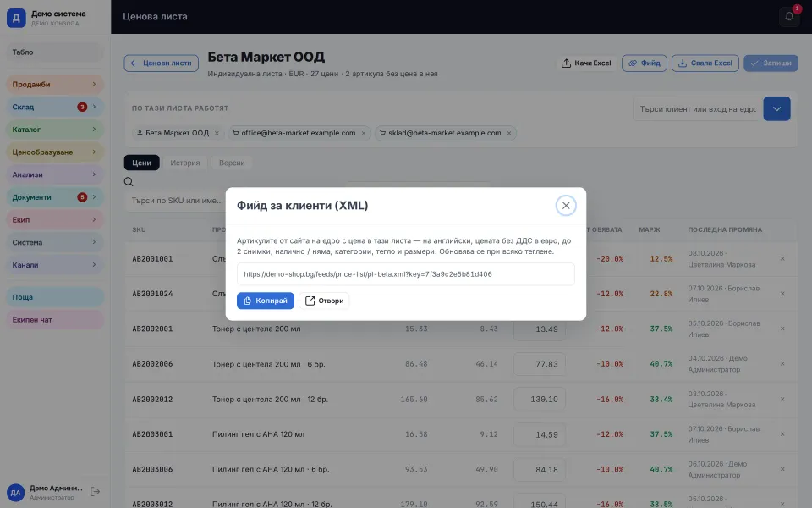812x508 pixels.
Task: Expand the Анализи sidebar section
Action: (55, 174)
